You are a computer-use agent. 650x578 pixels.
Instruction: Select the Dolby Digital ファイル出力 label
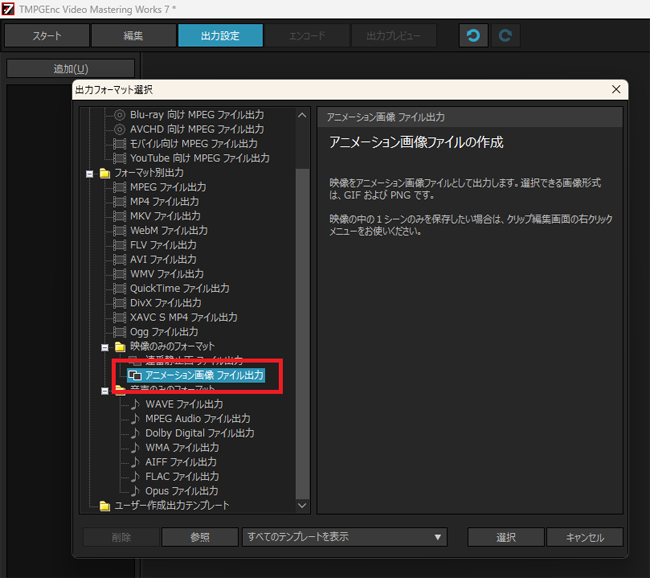coord(200,433)
